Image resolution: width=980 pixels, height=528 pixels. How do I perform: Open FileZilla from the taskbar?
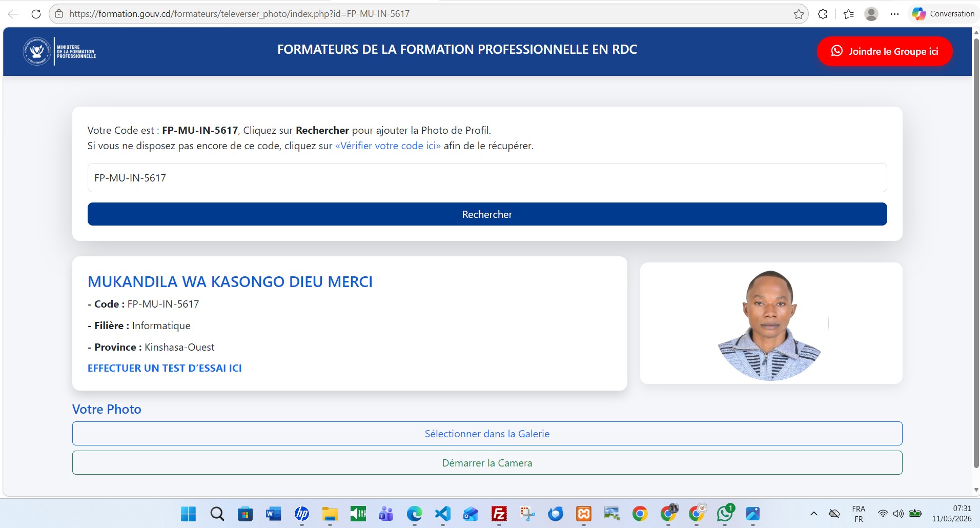click(499, 513)
